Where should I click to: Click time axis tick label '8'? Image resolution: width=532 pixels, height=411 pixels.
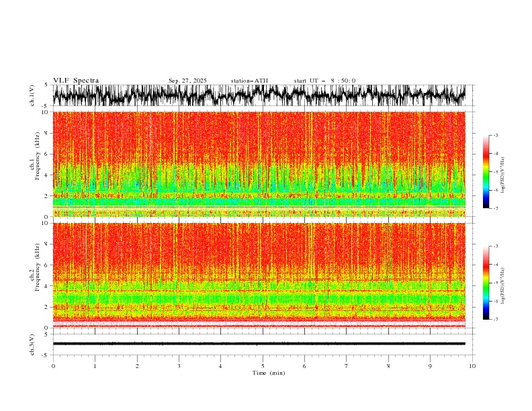[x=388, y=366]
